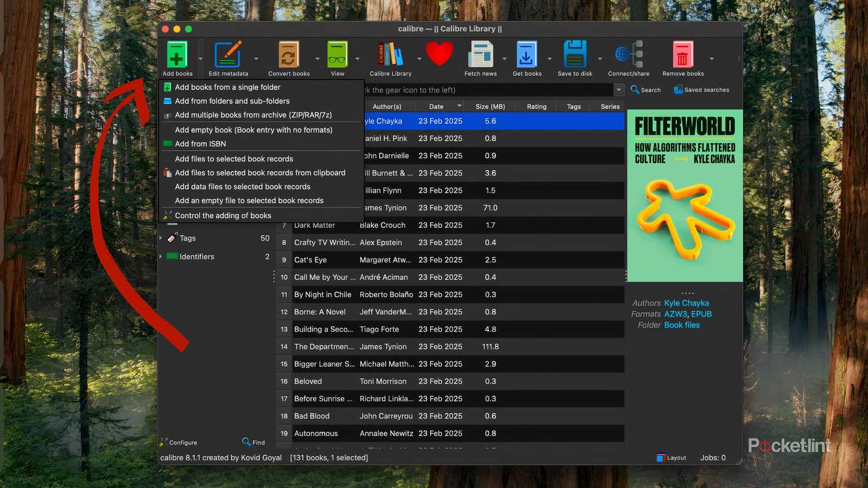Expand the Add books dropdown arrow
The image size is (868, 488).
pyautogui.click(x=201, y=58)
